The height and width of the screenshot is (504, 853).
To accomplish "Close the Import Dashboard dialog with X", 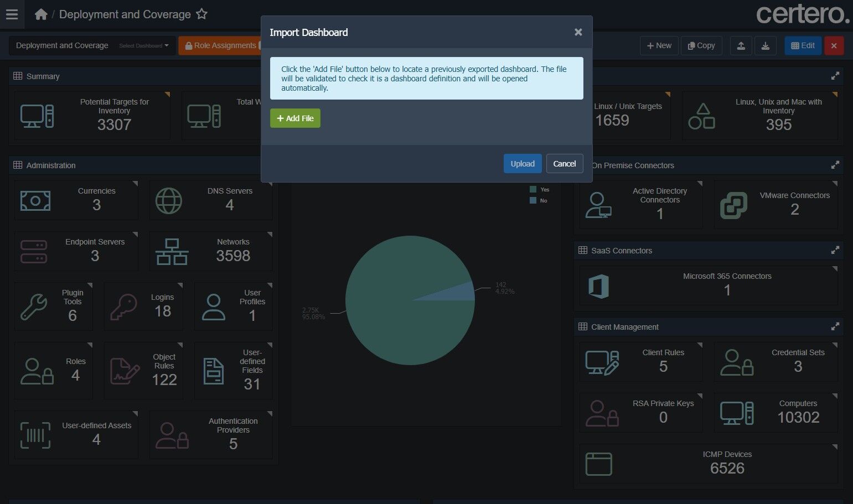I will (578, 32).
